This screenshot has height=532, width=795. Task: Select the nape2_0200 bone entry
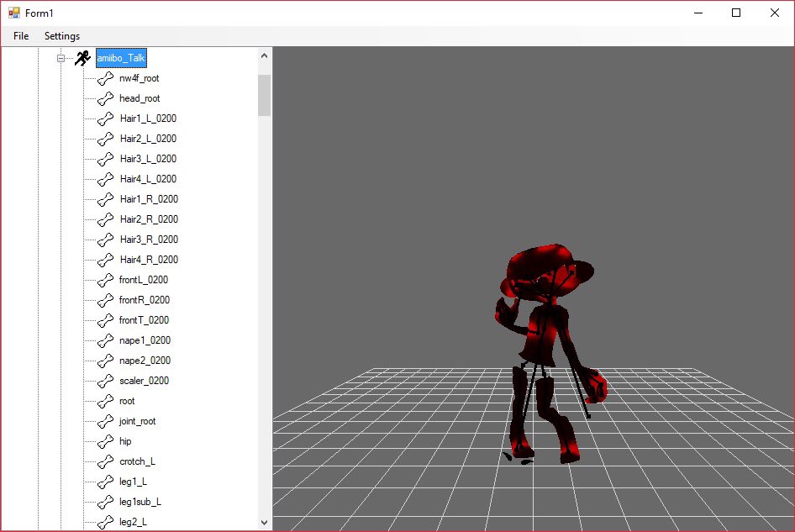point(145,361)
